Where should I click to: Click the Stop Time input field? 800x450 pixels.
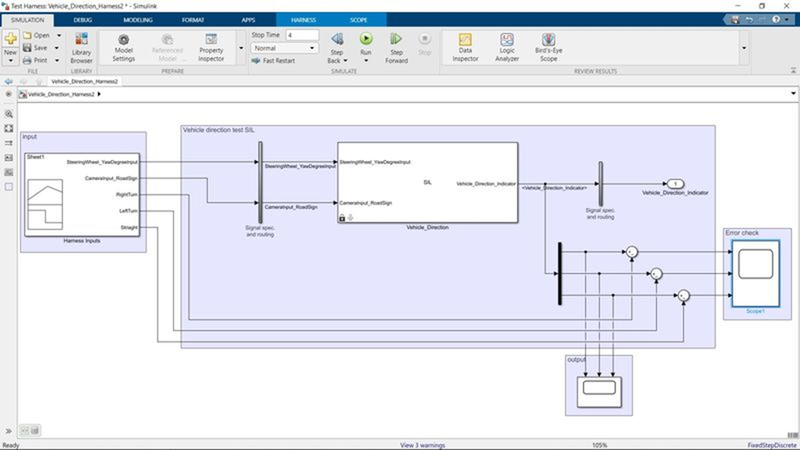pos(302,35)
